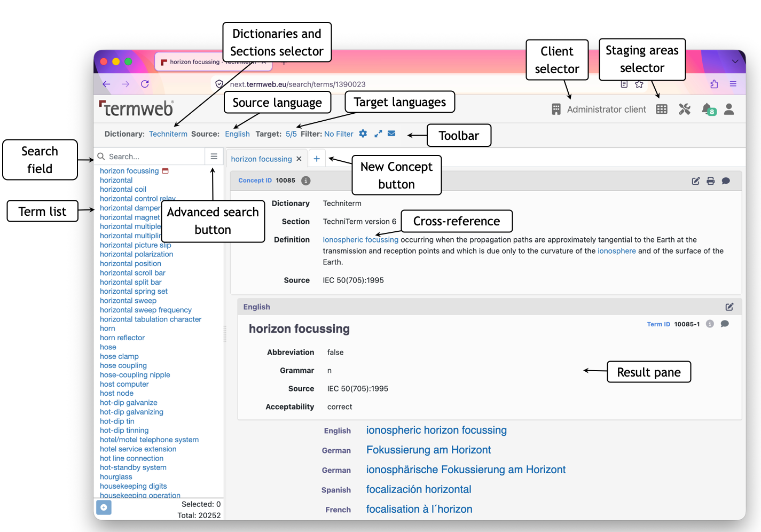Open the advanced search hamburger button

(x=214, y=157)
